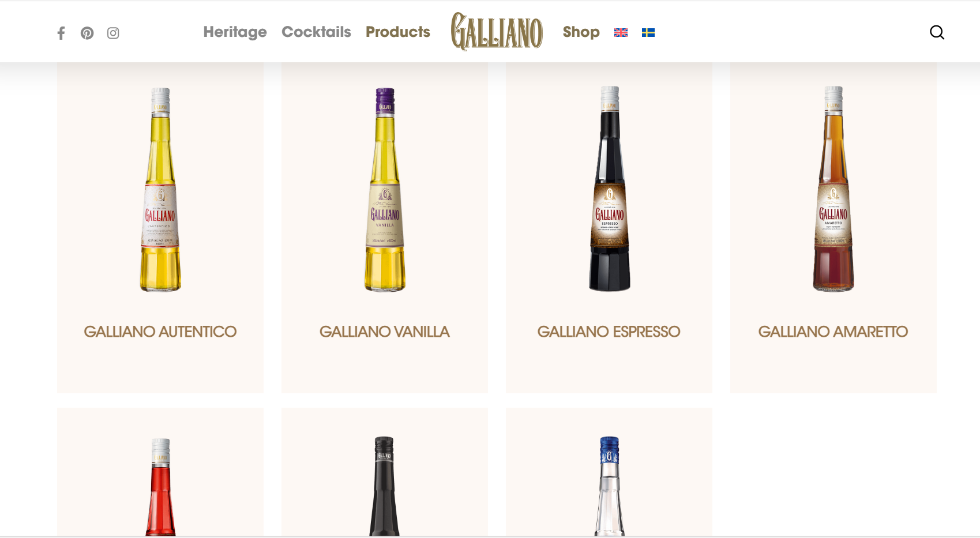The image size is (980, 538).
Task: Open the Pinterest social icon
Action: (87, 33)
